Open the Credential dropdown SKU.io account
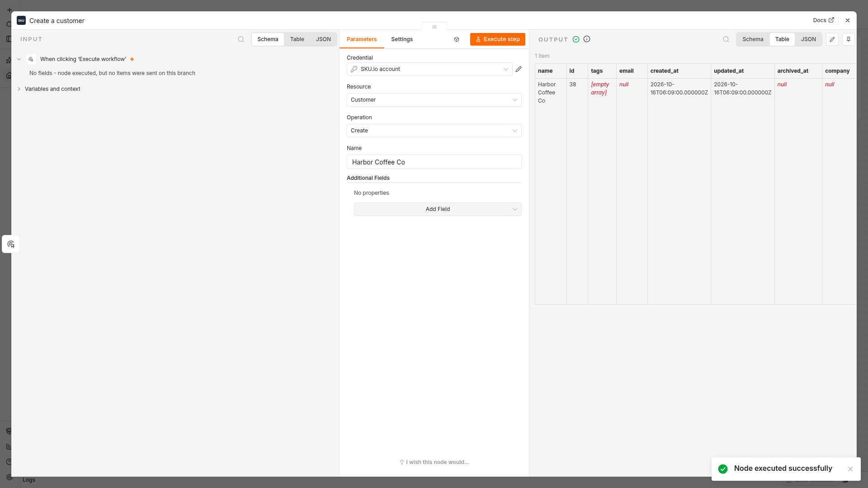The height and width of the screenshot is (488, 868). [429, 69]
